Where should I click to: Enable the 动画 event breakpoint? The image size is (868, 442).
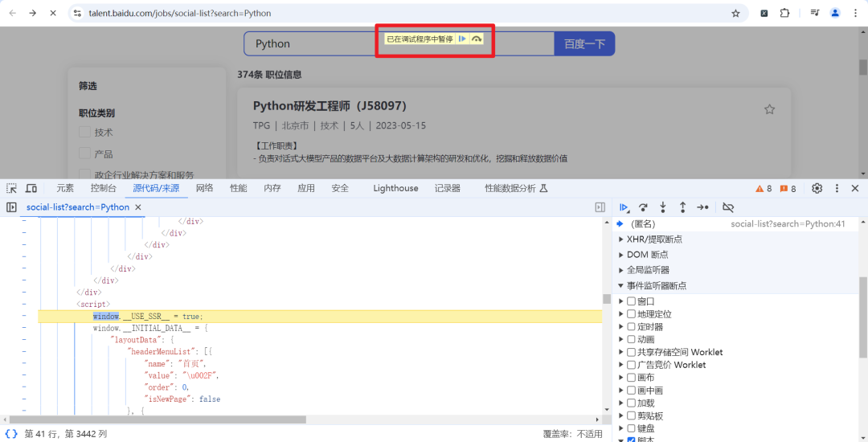[x=631, y=340]
